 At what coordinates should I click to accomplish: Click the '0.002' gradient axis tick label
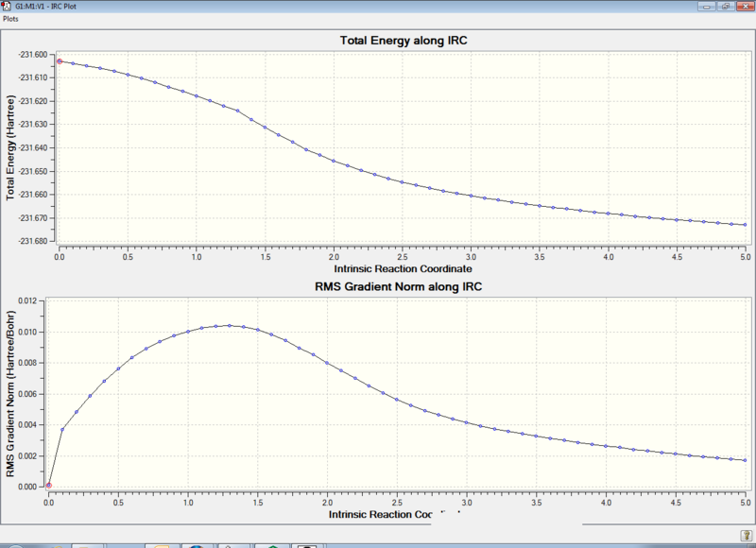[27, 456]
